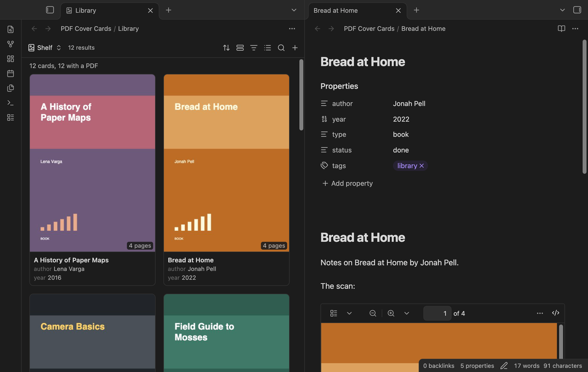
Task: Add new tab in right pane
Action: 416,10
